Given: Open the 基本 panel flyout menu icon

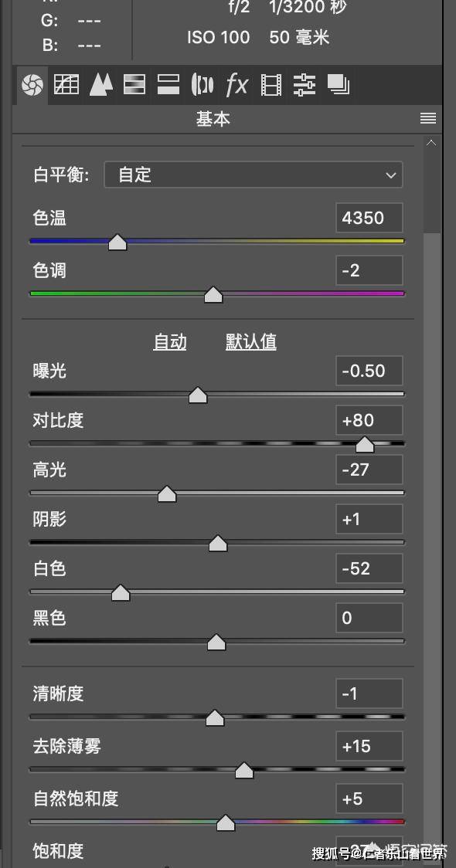Looking at the screenshot, I should [x=428, y=118].
